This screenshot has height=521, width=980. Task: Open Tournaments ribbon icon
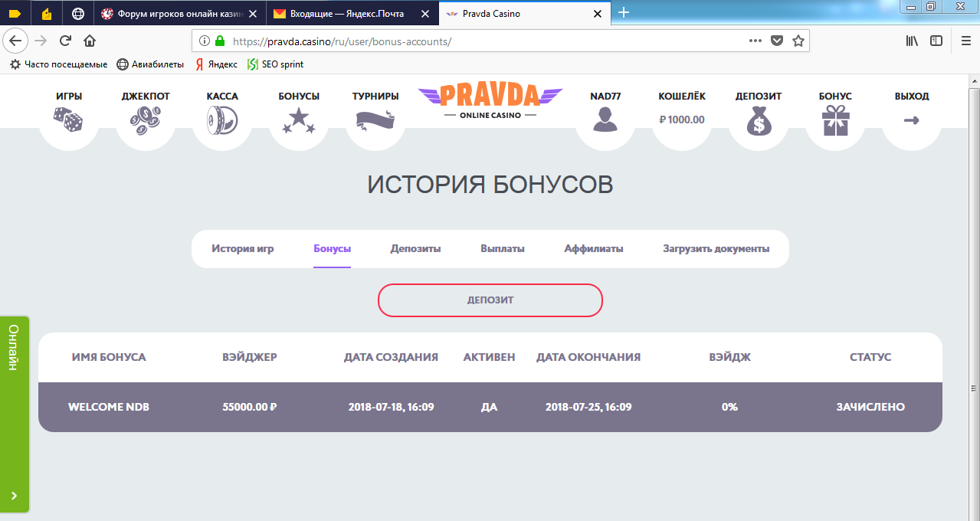(x=375, y=120)
